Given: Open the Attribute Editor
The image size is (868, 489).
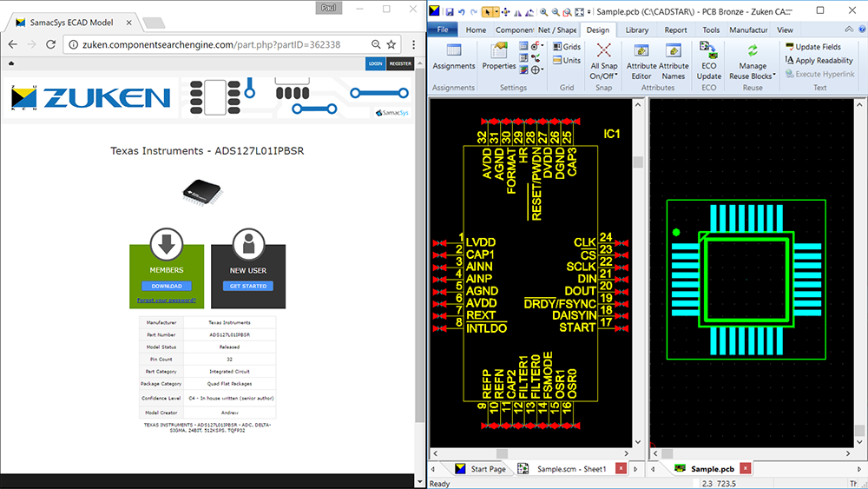Looking at the screenshot, I should point(641,59).
